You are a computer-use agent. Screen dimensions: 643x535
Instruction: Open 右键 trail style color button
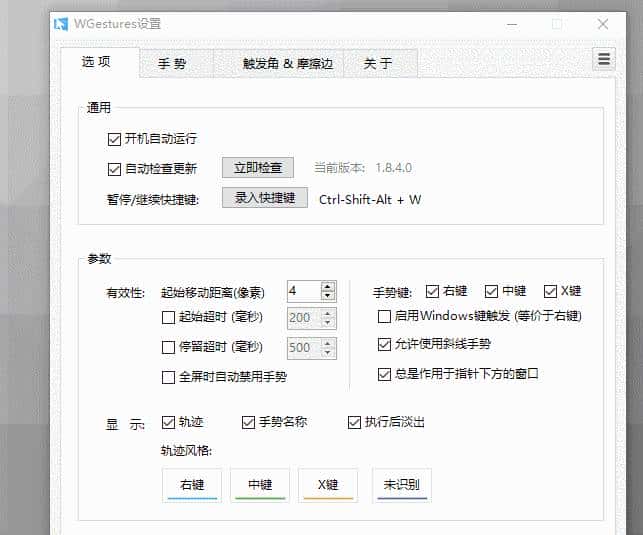coord(192,485)
